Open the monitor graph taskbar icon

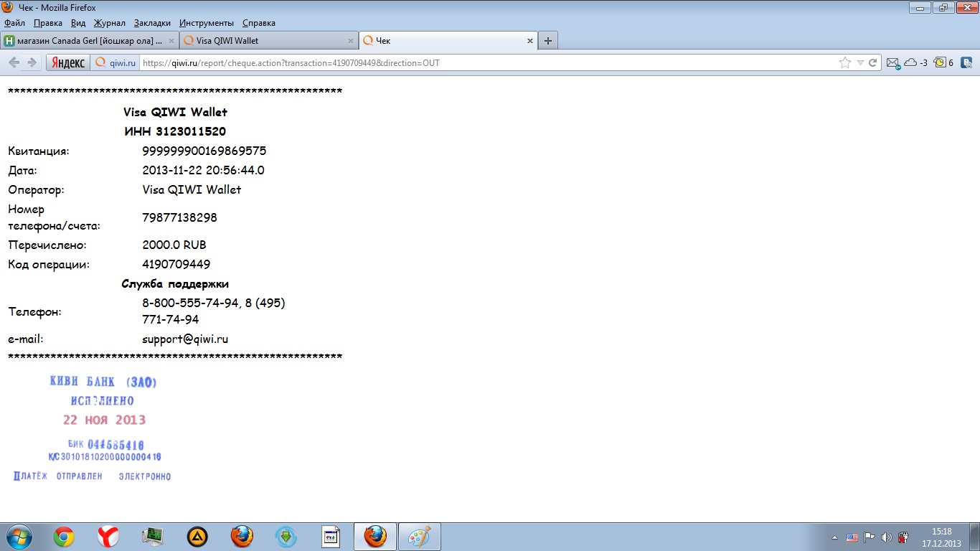(153, 537)
